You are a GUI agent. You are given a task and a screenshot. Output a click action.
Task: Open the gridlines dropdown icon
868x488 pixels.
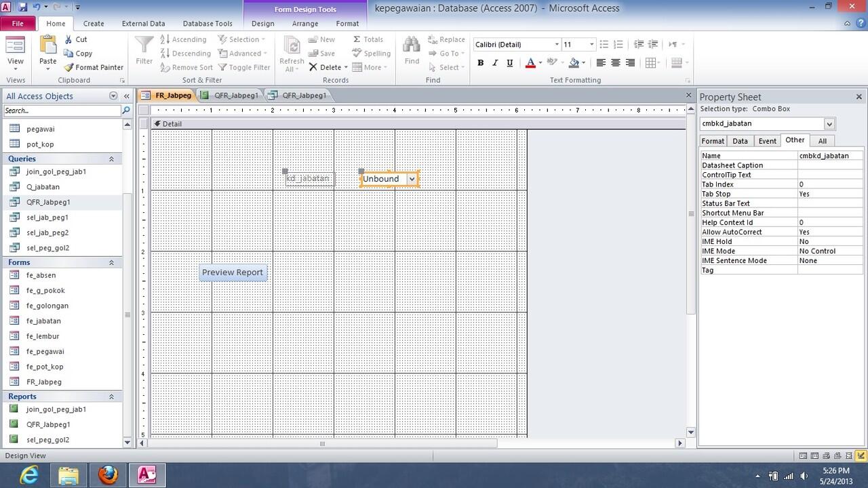tap(653, 63)
